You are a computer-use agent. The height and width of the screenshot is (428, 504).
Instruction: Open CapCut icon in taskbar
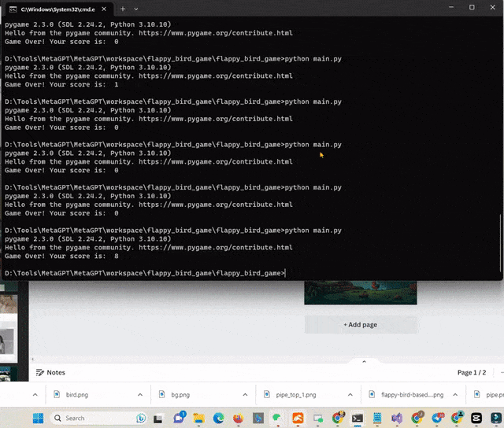point(476,418)
